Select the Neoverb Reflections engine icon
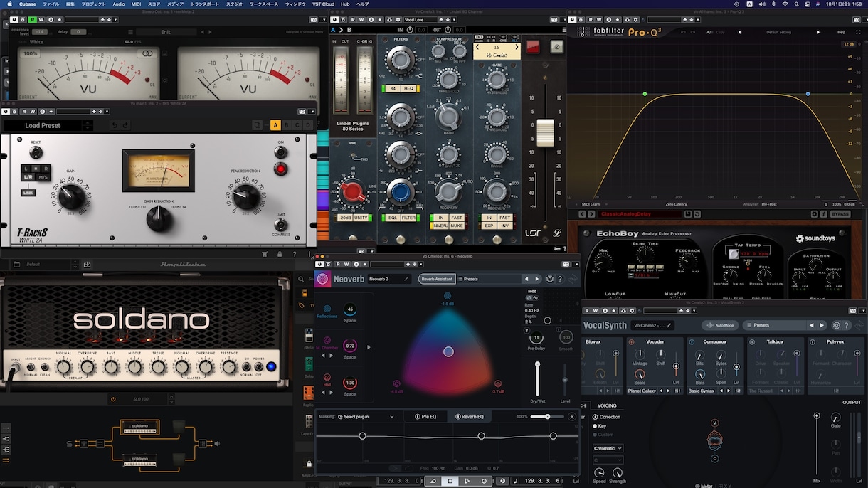Screen dimensions: 868x488 (x=327, y=309)
